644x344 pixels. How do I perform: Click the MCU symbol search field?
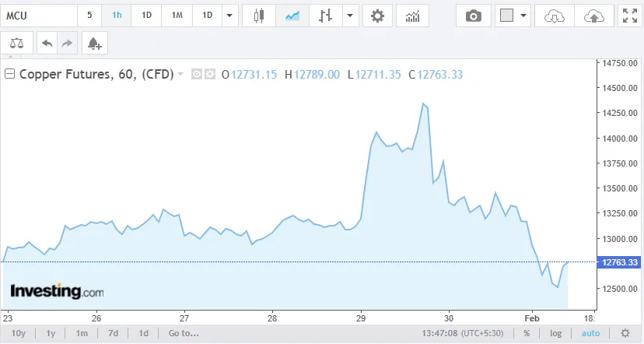[x=39, y=16]
